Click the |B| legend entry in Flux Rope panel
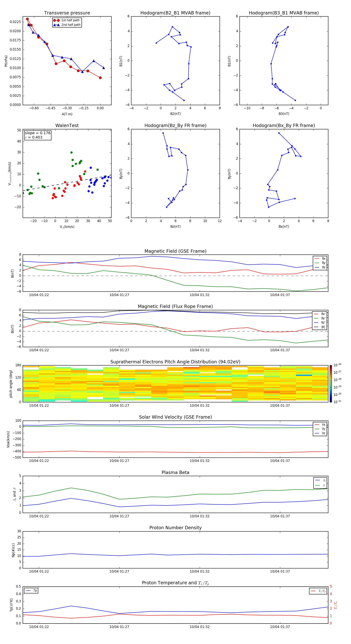This screenshot has width=351, height=644. pyautogui.click(x=320, y=327)
